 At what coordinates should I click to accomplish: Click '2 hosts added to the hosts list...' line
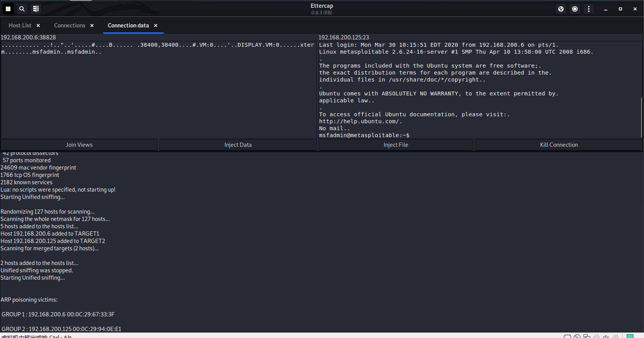tap(39, 263)
